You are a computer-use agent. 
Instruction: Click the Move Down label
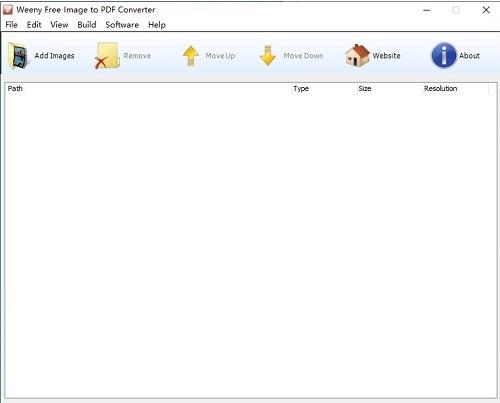tap(303, 56)
